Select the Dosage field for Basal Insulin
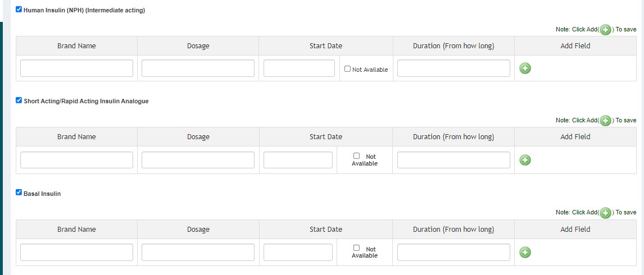644x275 pixels. tap(198, 253)
